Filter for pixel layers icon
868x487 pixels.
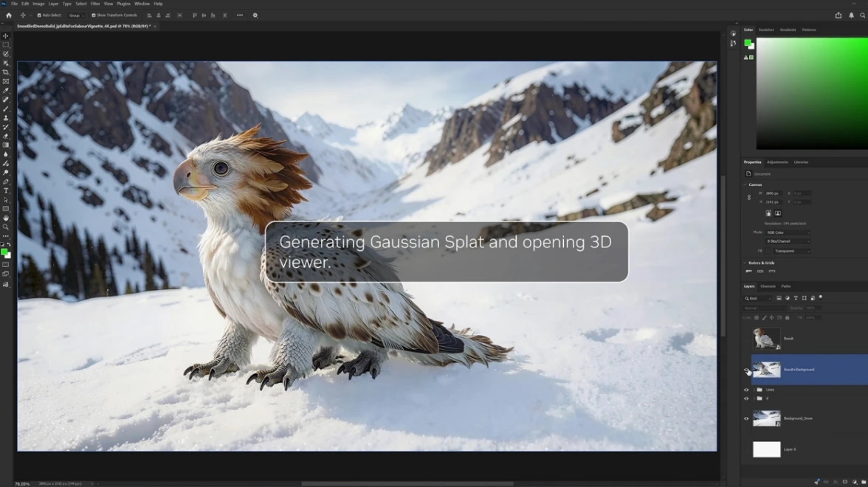pyautogui.click(x=779, y=298)
